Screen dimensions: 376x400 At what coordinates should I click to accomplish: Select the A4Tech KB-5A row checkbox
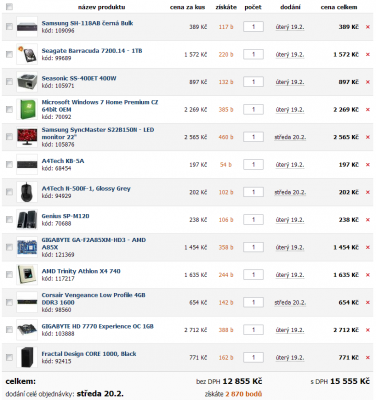9,164
